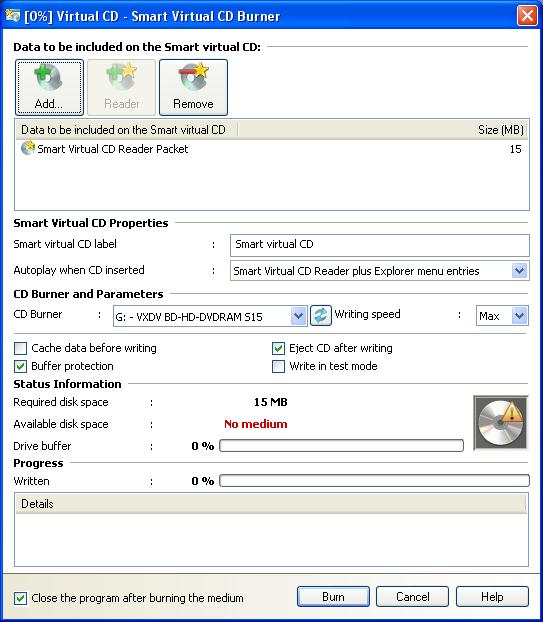543x622 pixels.
Task: Start burning with the Burn button
Action: coord(333,597)
